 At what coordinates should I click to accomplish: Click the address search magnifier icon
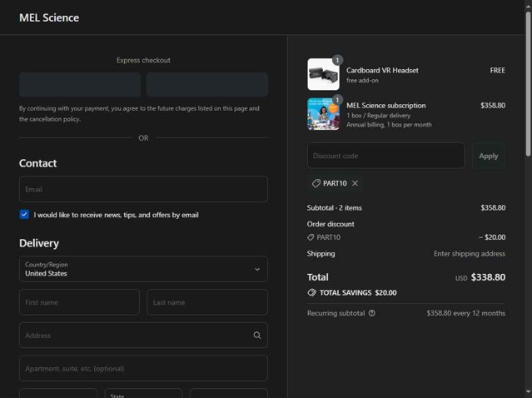coord(257,336)
